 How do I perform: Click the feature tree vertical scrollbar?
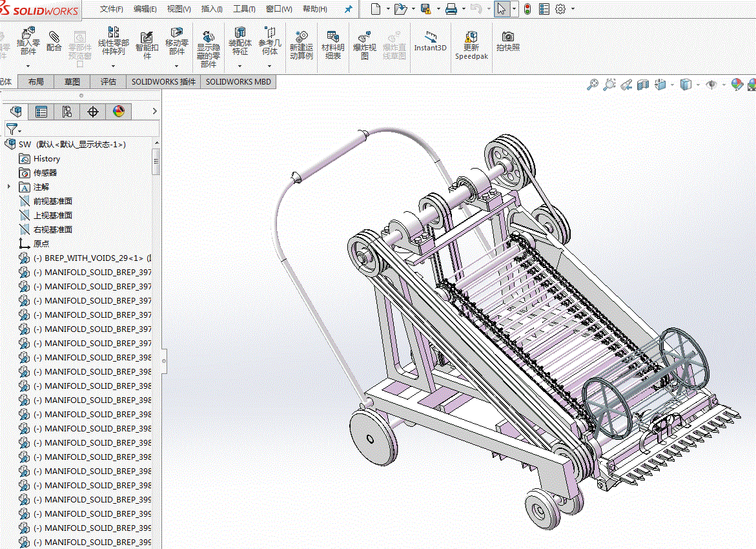156,161
